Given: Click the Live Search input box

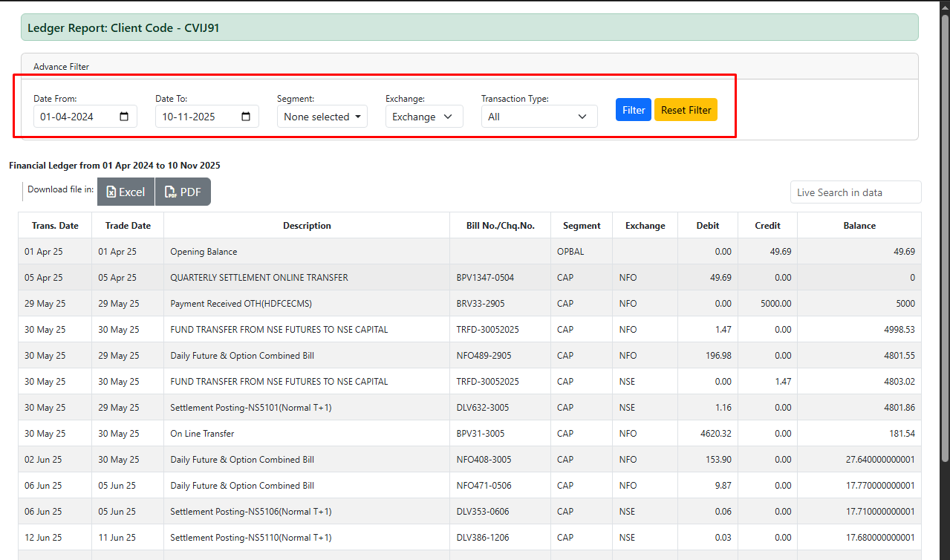Looking at the screenshot, I should click(x=855, y=192).
